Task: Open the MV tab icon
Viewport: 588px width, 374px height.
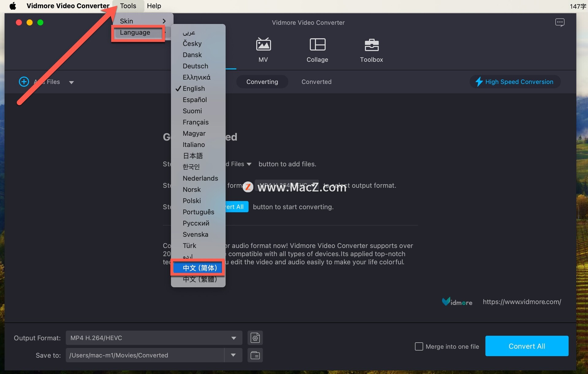Action: 263,44
